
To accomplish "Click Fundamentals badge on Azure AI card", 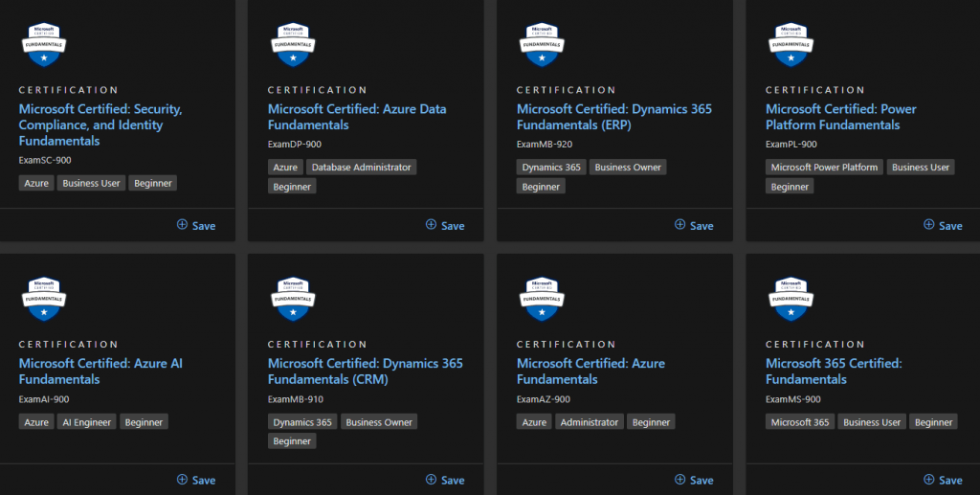I will [x=43, y=299].
